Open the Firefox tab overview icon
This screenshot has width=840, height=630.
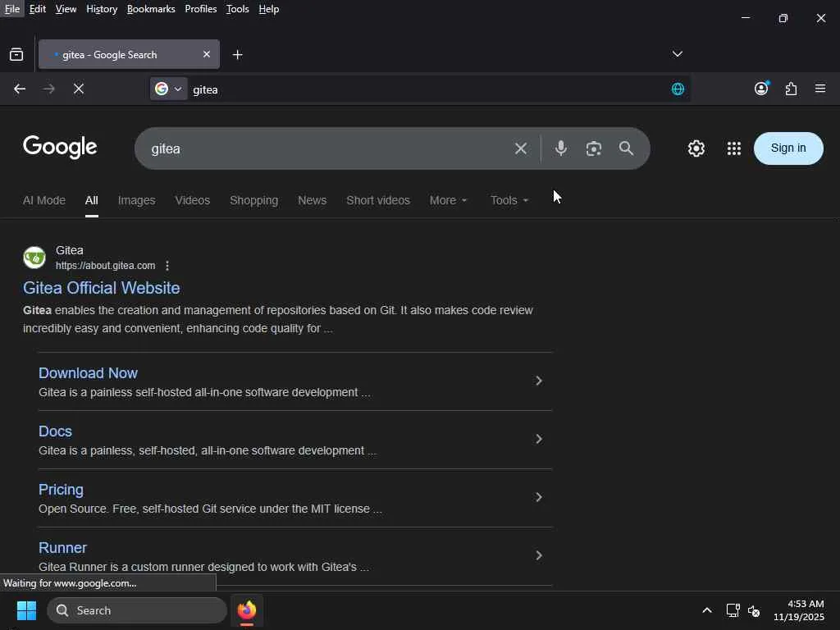(x=16, y=54)
